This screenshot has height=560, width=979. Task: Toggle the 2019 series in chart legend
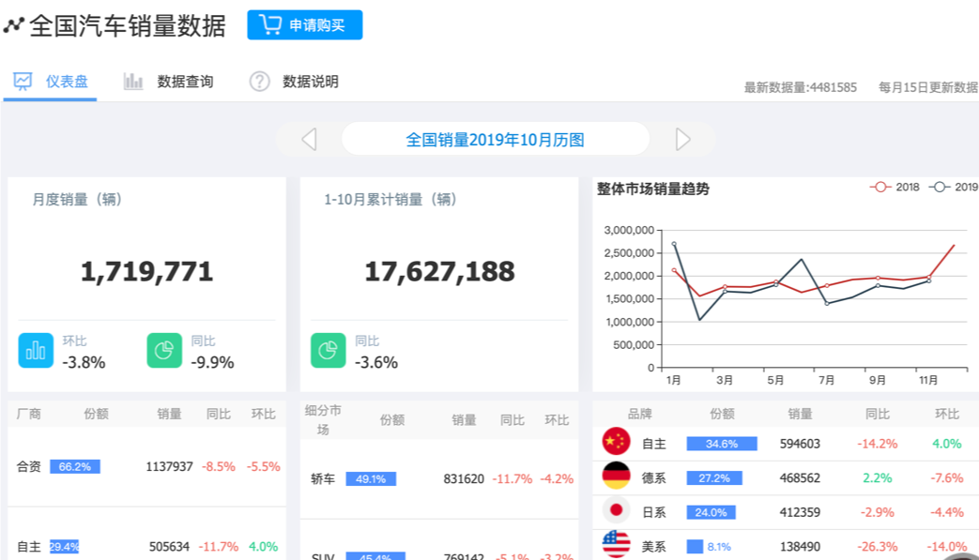click(x=953, y=188)
